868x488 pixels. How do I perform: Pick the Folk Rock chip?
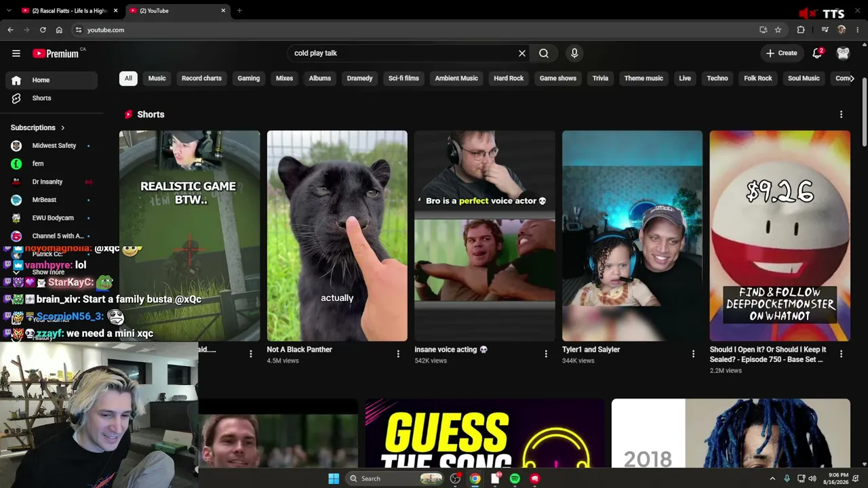point(758,78)
